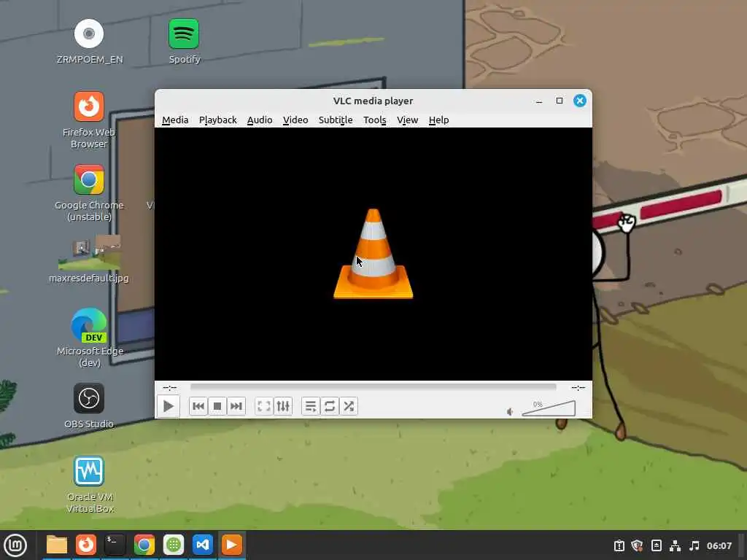Open the Subtitle menu
The height and width of the screenshot is (560, 747).
[336, 120]
